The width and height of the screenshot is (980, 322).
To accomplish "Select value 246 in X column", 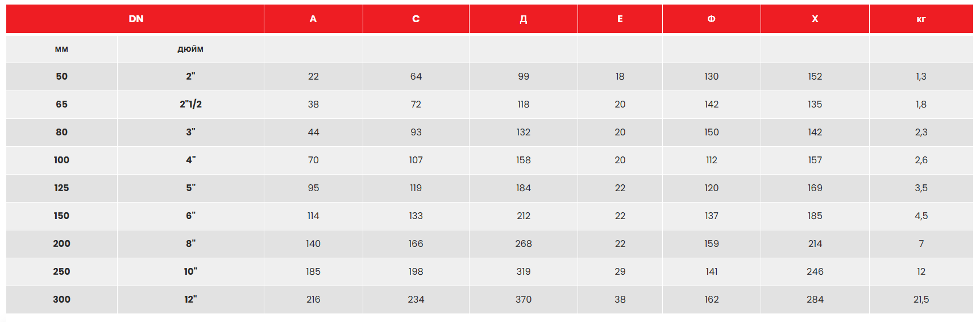I will coord(815,271).
